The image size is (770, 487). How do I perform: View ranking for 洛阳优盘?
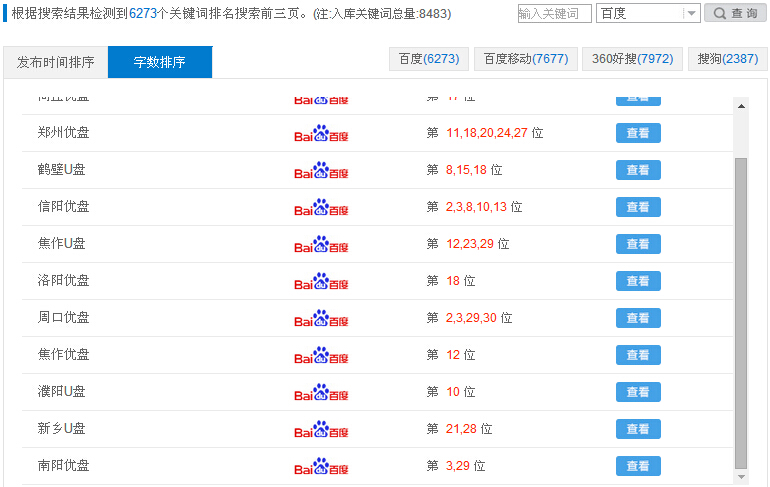coord(638,281)
